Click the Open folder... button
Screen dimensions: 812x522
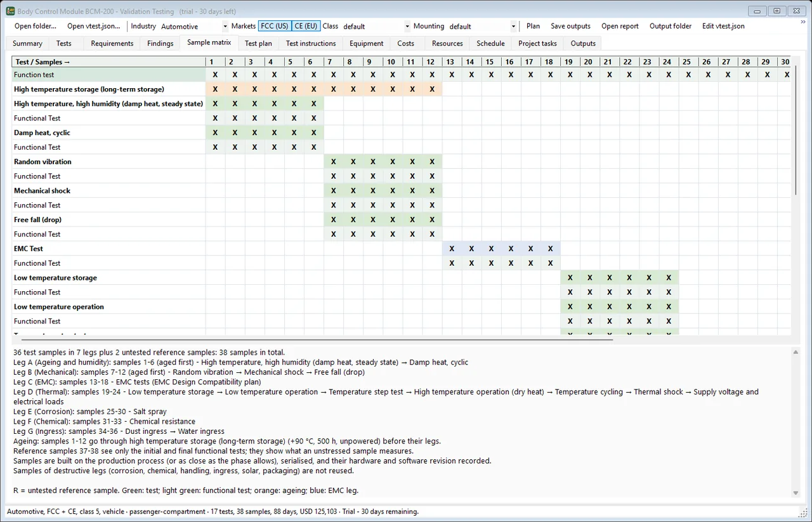click(36, 26)
